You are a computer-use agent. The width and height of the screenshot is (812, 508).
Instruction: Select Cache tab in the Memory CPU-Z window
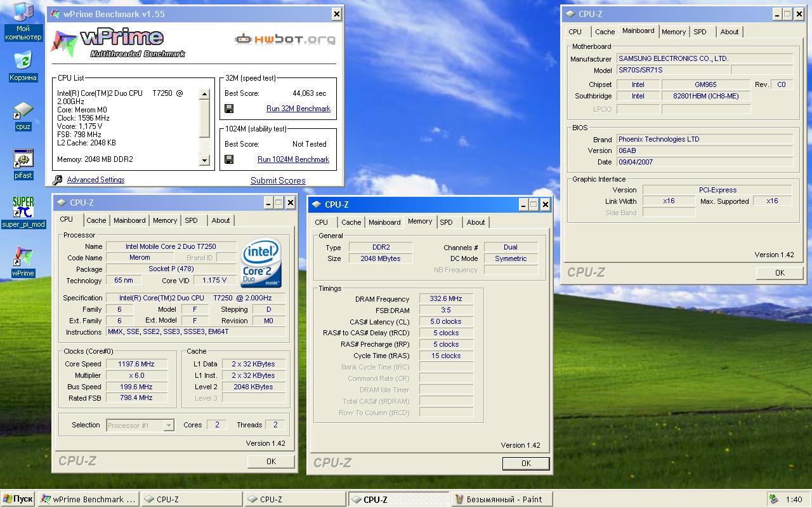point(351,222)
